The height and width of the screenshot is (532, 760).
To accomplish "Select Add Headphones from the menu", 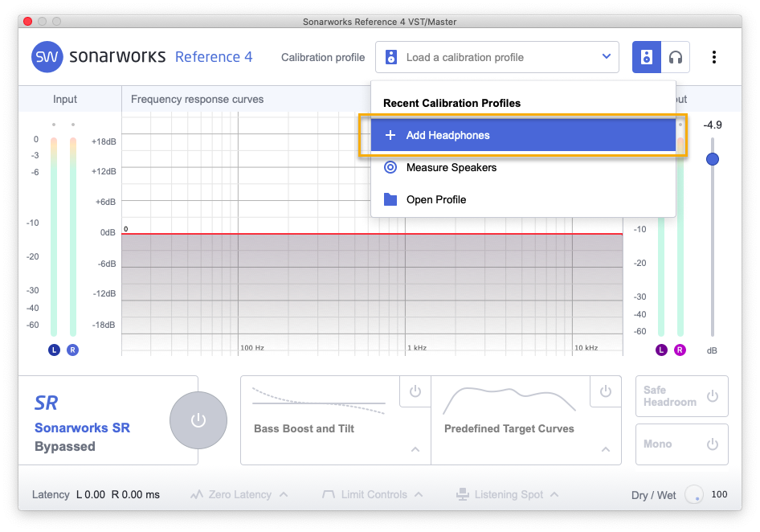I will pos(523,135).
